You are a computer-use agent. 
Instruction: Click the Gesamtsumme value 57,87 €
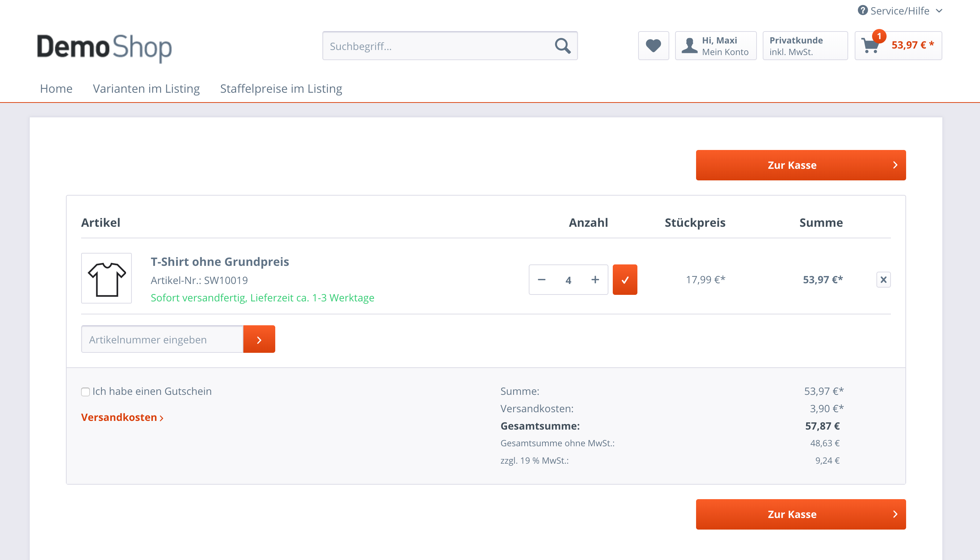point(822,426)
